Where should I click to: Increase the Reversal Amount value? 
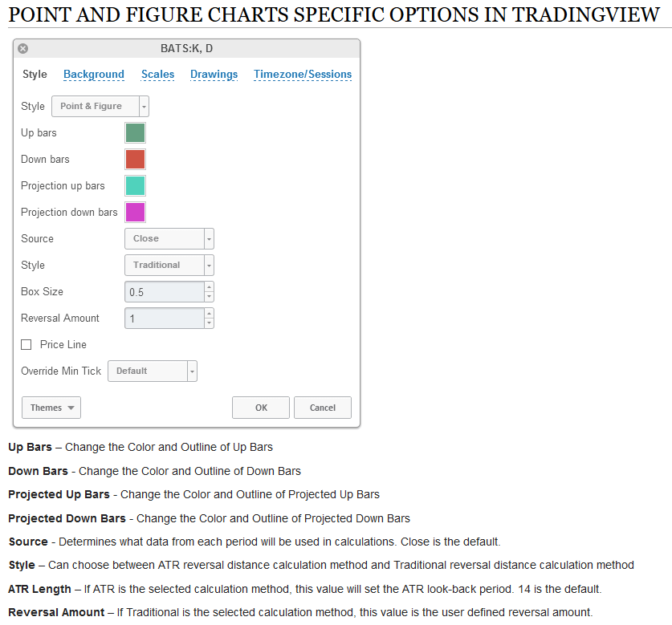click(210, 313)
